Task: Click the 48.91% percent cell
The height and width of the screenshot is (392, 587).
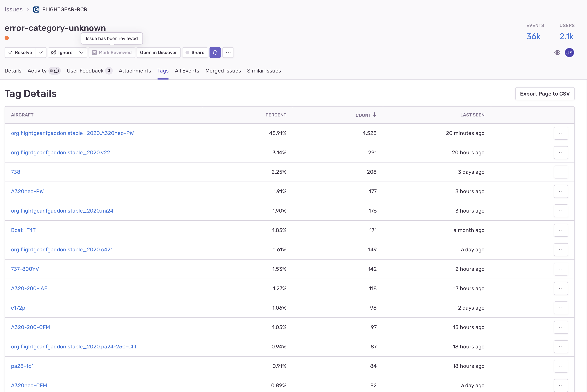Action: click(278, 133)
